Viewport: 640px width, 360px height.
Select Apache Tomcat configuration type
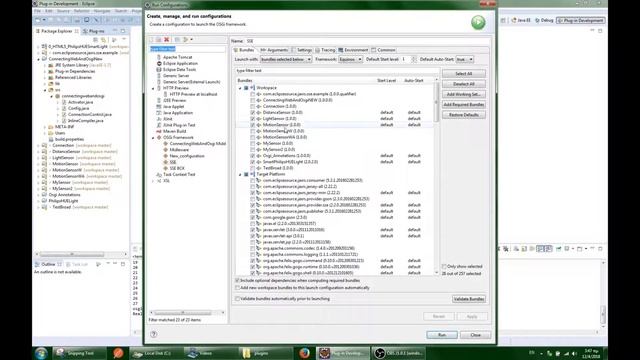(x=178, y=57)
